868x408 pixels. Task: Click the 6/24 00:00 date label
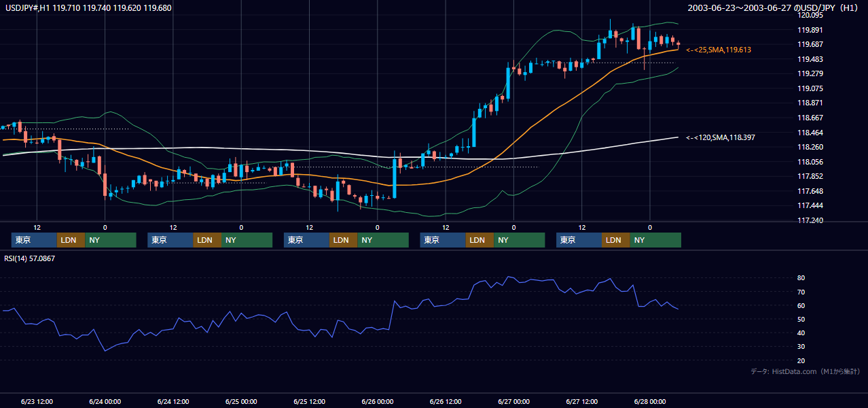(105, 401)
